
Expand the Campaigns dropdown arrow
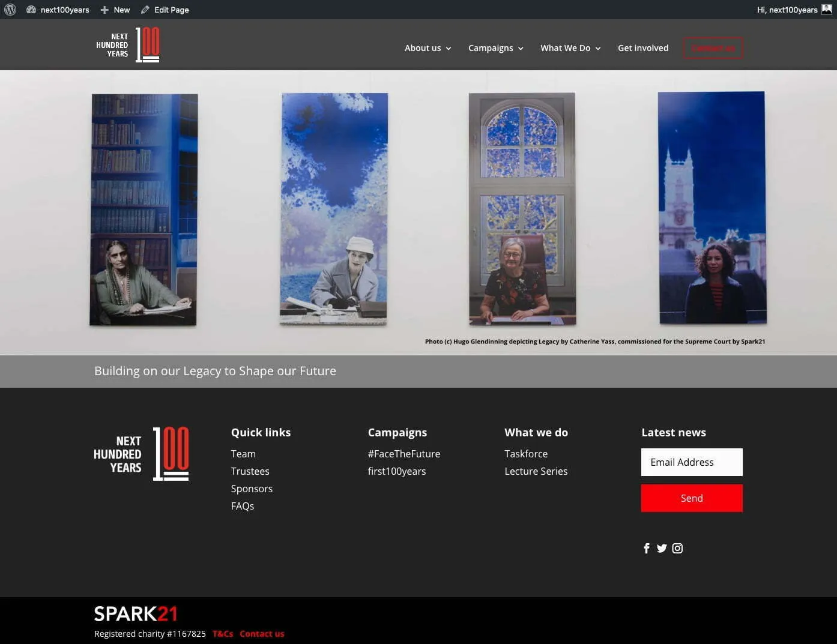click(521, 49)
